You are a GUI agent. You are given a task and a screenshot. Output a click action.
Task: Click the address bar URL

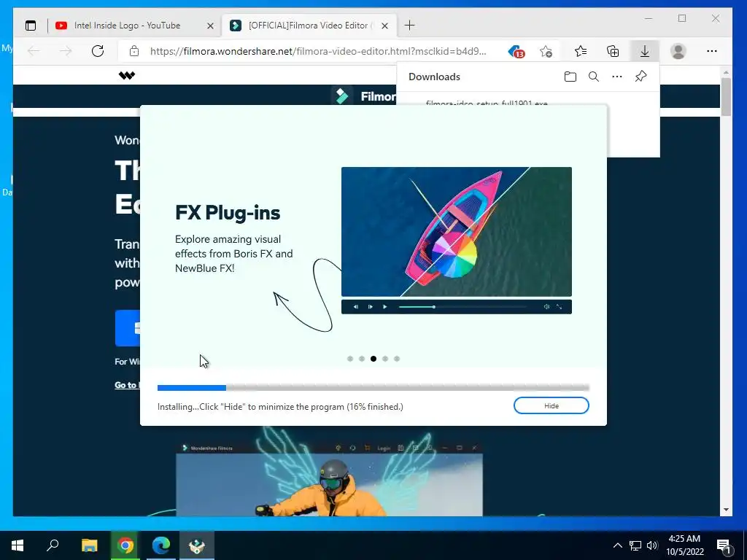click(x=318, y=51)
